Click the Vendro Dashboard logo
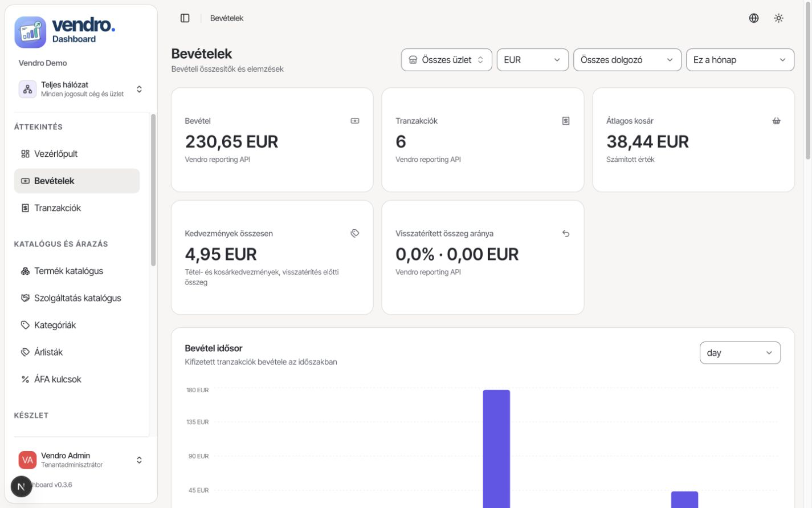 65,32
